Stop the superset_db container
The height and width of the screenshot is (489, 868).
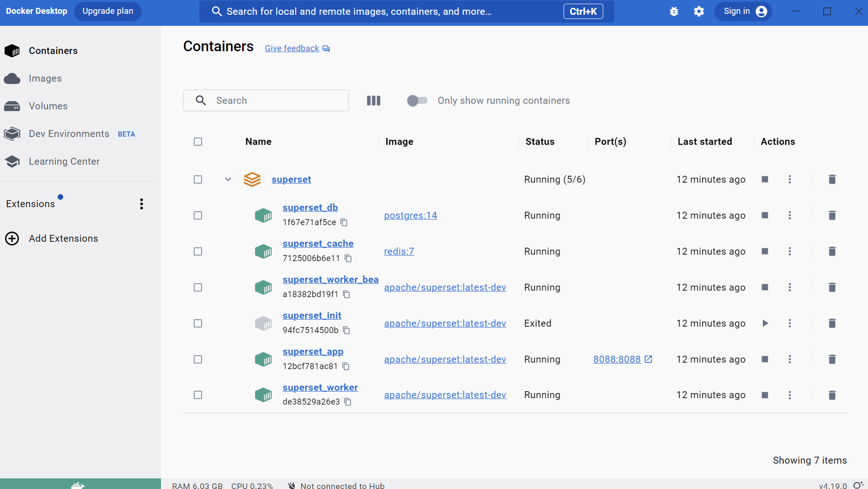pos(765,215)
